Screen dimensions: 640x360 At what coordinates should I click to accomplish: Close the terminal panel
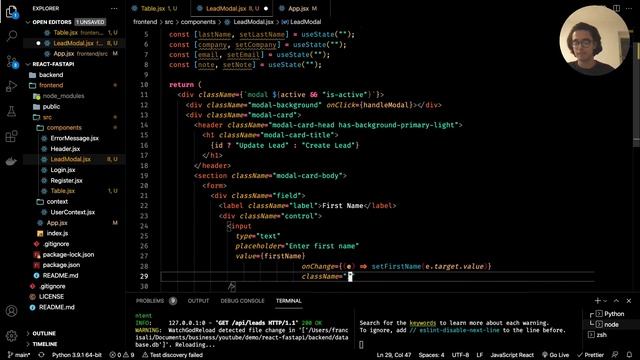click(629, 301)
